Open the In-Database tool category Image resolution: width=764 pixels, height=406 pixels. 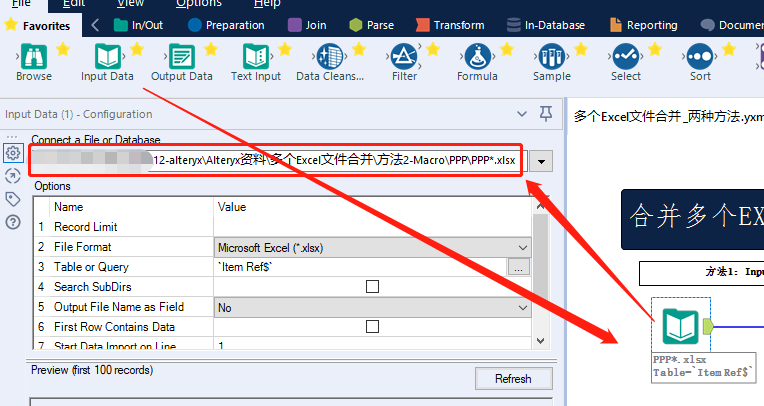[x=546, y=25]
